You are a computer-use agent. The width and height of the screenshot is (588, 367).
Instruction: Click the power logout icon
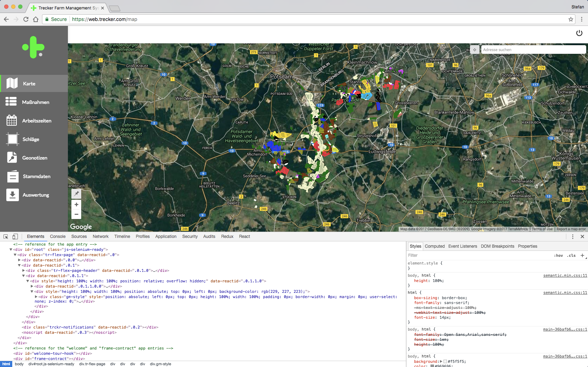[579, 33]
